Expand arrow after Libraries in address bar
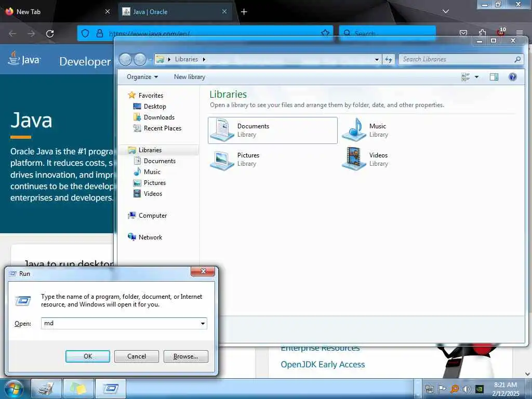Viewport: 532px width, 399px height. [204, 59]
